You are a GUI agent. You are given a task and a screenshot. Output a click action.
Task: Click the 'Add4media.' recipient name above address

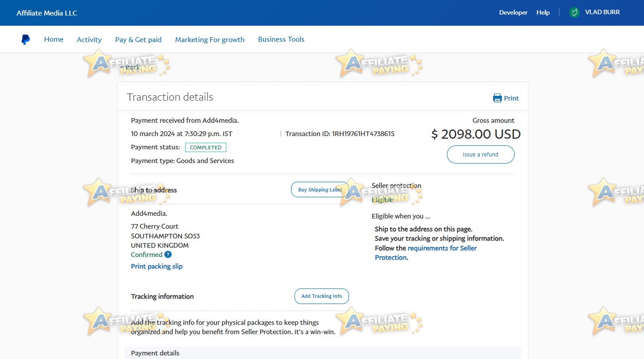(x=149, y=214)
